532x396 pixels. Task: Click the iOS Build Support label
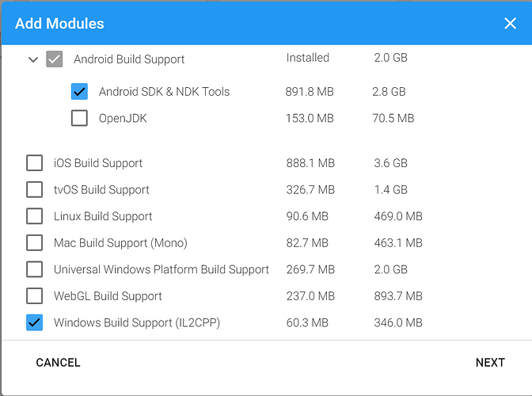click(98, 163)
